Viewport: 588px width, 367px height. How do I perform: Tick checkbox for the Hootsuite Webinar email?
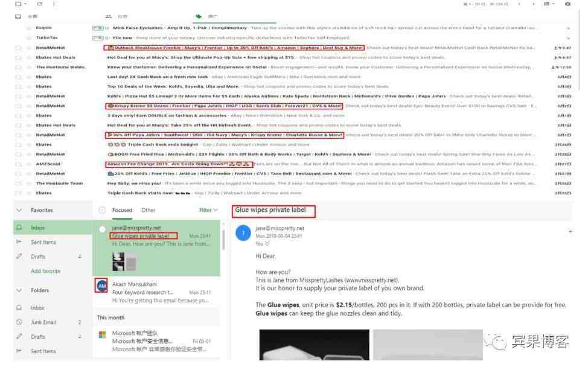click(18, 67)
